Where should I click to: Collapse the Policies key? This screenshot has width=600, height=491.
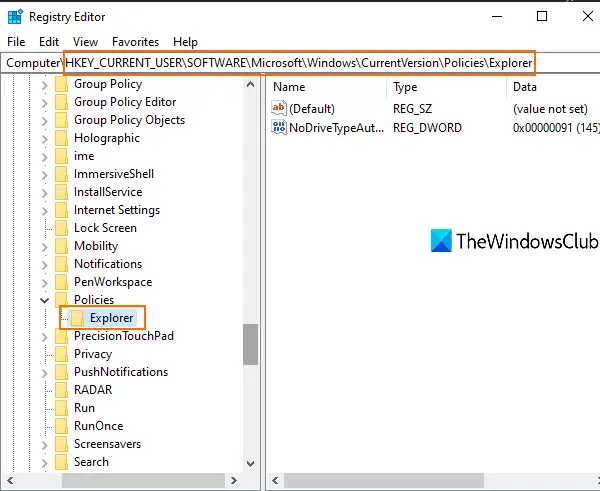pyautogui.click(x=44, y=300)
